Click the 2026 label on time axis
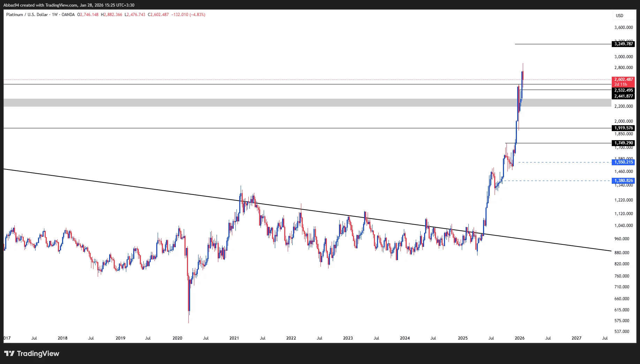640x364 pixels. pos(519,338)
